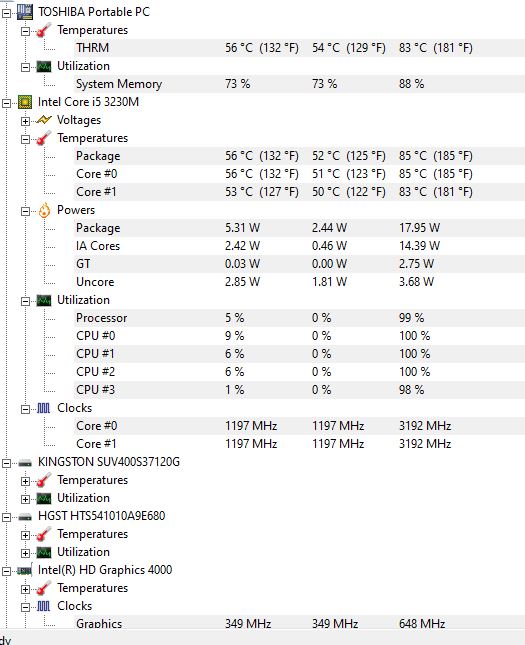The image size is (525, 645).
Task: Click the HGST HTS541010A9E680 drive icon
Action: click(25, 517)
